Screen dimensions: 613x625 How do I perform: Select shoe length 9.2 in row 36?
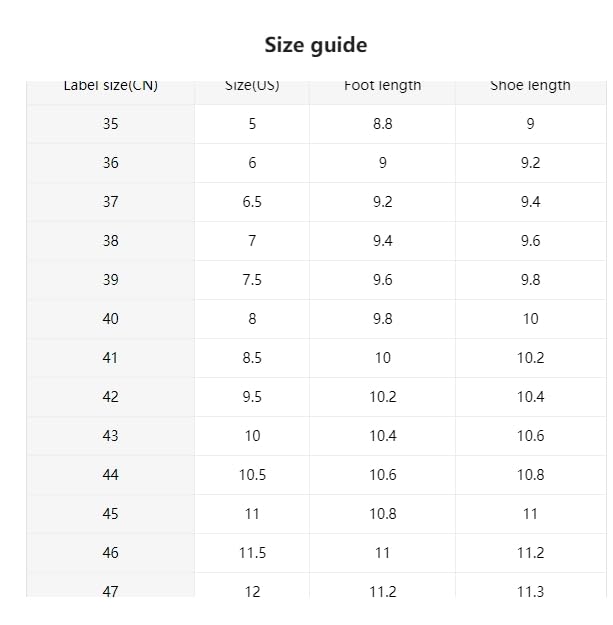pyautogui.click(x=530, y=163)
